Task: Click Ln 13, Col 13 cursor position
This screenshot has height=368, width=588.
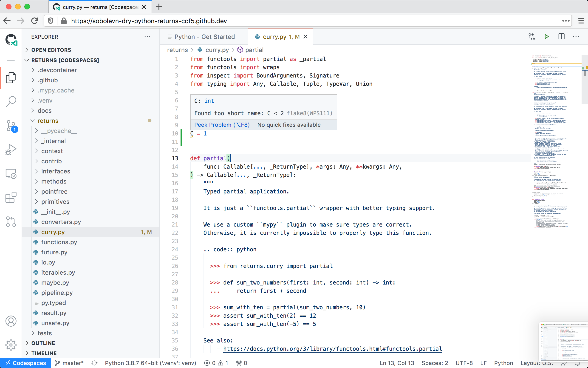Action: 397,363
